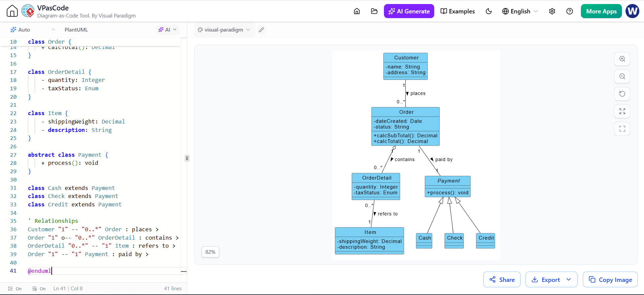Select the OrderDetail class in the diagram
Screen dimensions: 644x295
coord(376,186)
